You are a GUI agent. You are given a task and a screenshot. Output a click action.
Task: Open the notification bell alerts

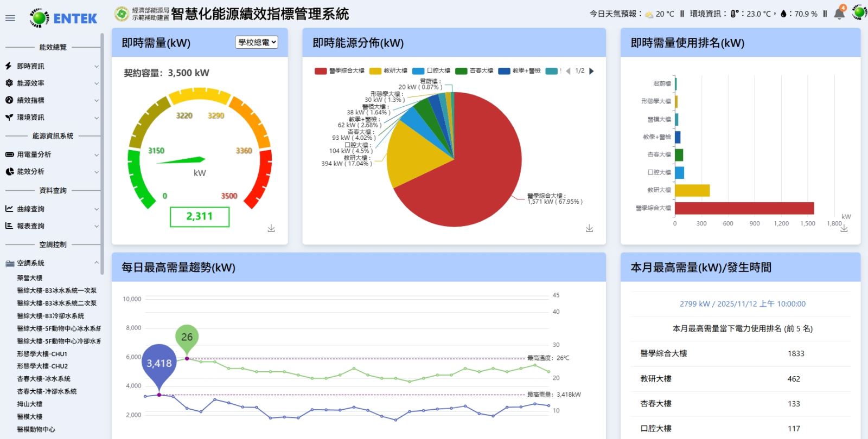pos(839,14)
